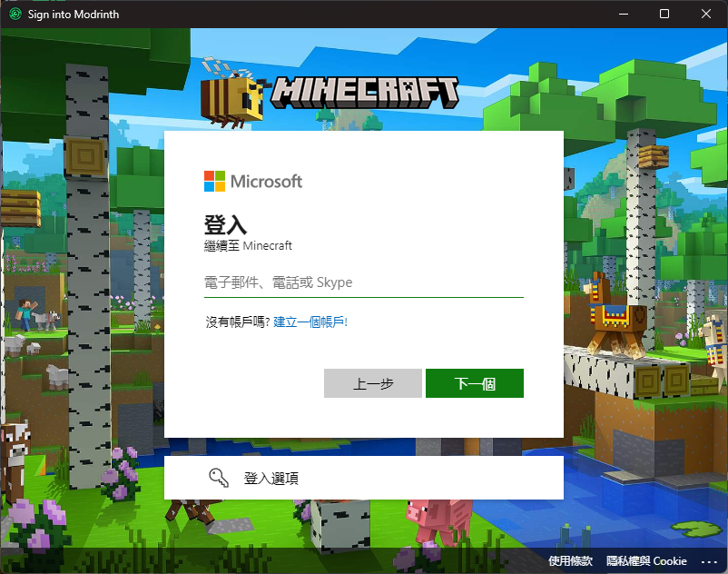This screenshot has height=574, width=728.
Task: Open the 建立一個帳戶! link
Action: (310, 322)
